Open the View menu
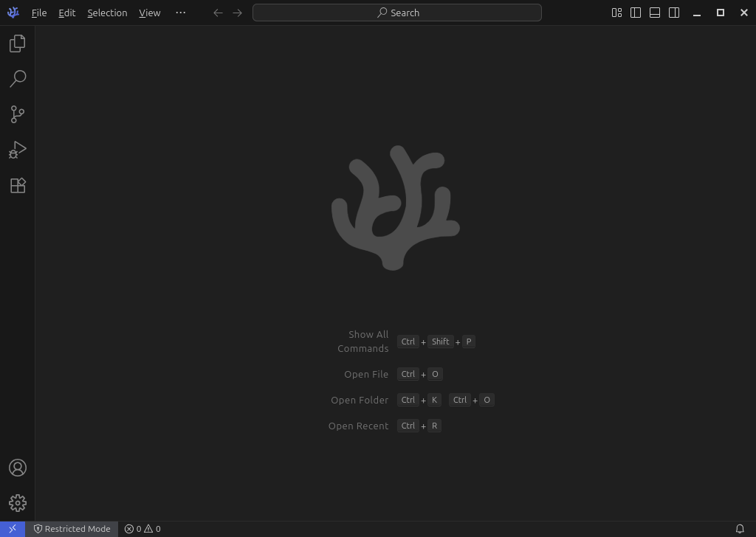 tap(149, 13)
